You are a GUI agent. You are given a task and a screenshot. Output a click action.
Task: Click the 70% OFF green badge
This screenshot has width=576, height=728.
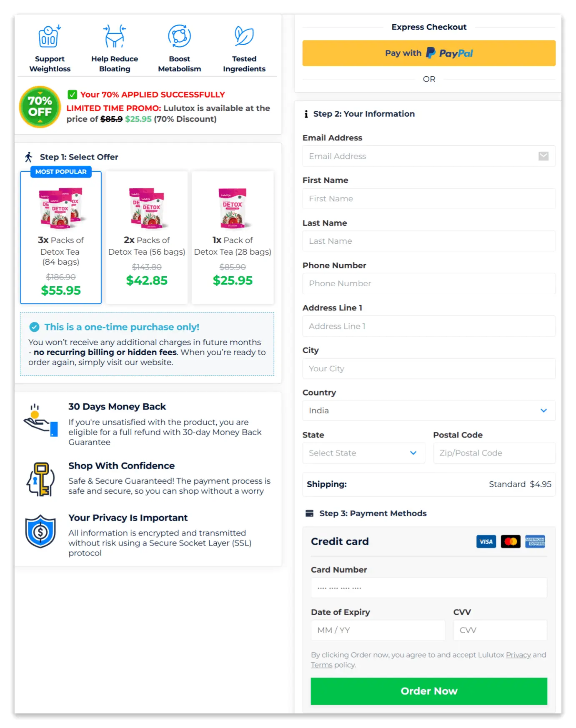tap(40, 107)
